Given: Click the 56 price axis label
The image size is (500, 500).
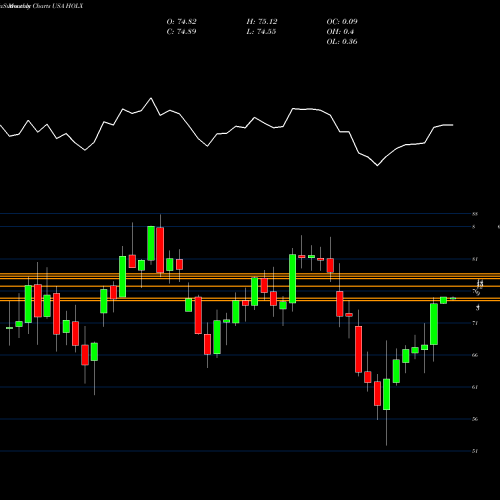Looking at the screenshot, I should pyautogui.click(x=475, y=419).
